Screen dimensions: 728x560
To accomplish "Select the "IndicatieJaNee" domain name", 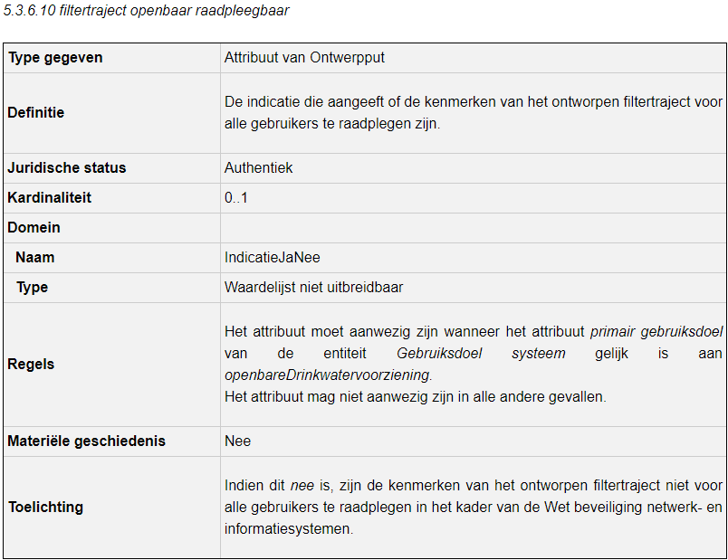I will (272, 258).
